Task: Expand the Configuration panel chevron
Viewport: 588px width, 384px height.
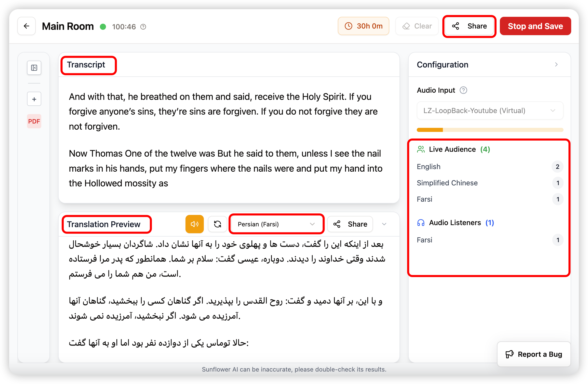Action: point(556,65)
